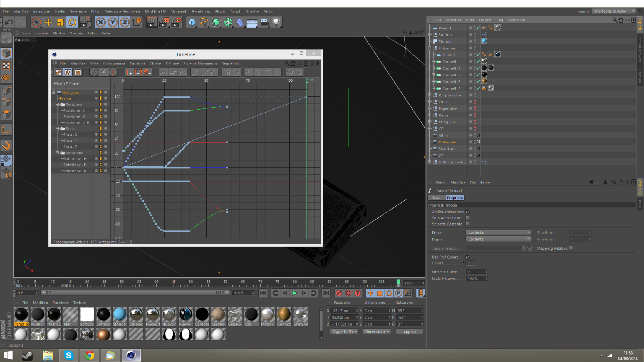This screenshot has height=362, width=644.
Task: Collapse the Posizione track group
Action: point(57,105)
